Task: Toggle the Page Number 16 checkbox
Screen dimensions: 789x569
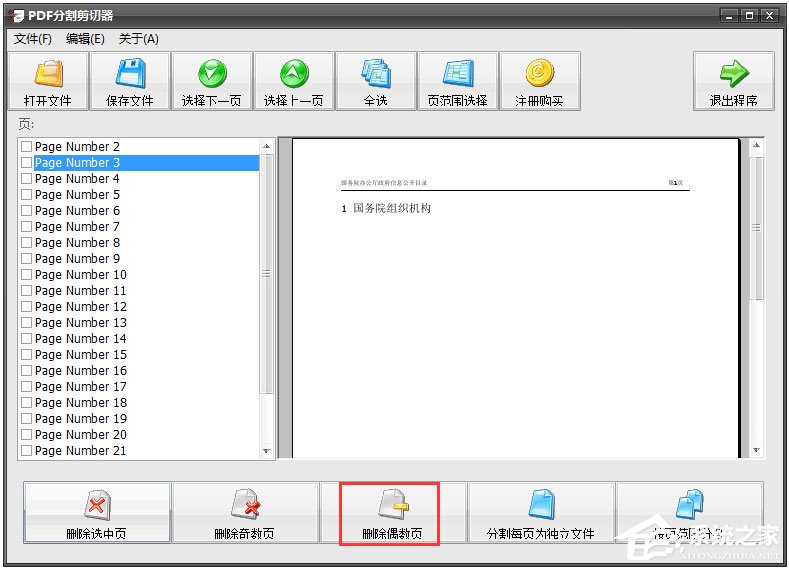Action: point(26,371)
